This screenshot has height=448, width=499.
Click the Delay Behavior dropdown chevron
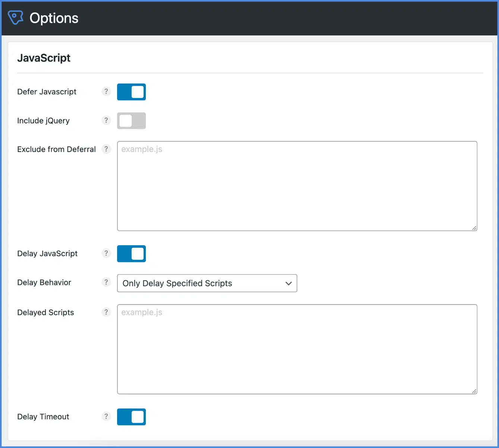click(288, 283)
